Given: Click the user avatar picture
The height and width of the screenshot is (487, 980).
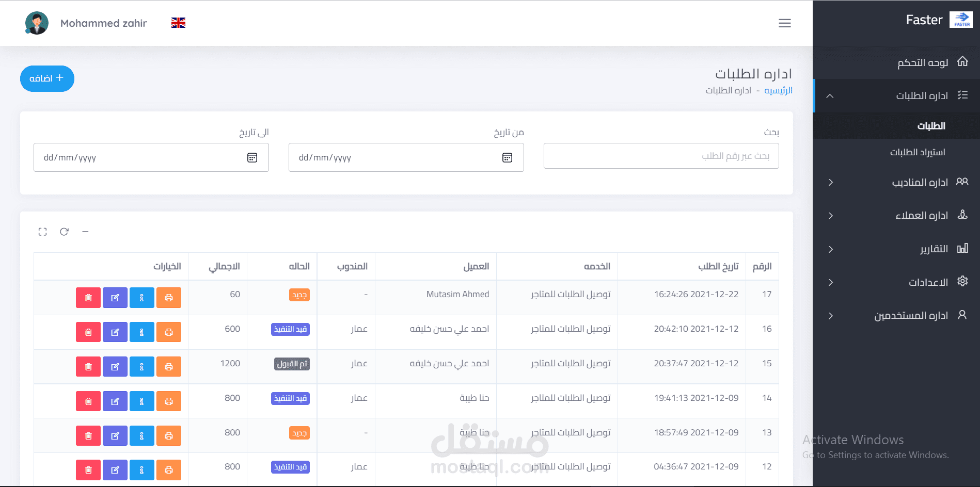Looking at the screenshot, I should tap(37, 23).
